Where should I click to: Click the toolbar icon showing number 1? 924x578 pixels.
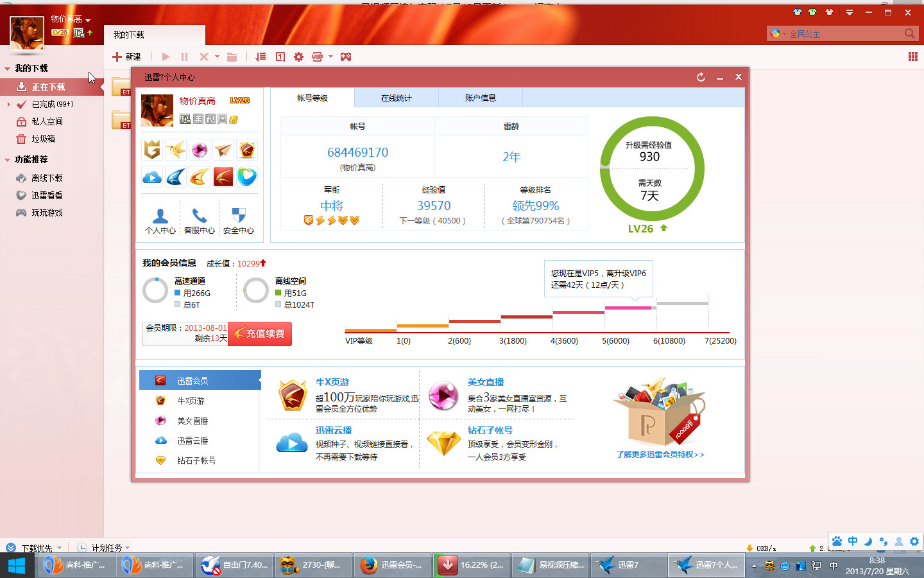click(x=280, y=57)
